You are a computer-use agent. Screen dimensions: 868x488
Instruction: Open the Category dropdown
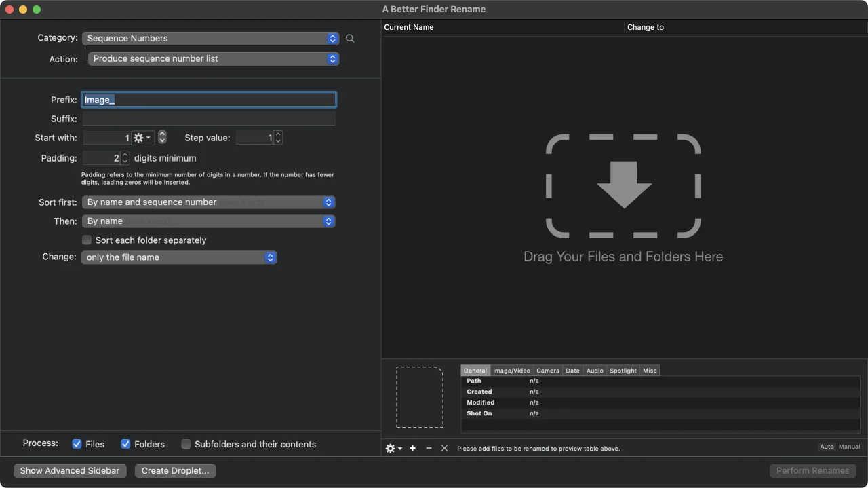tap(210, 39)
